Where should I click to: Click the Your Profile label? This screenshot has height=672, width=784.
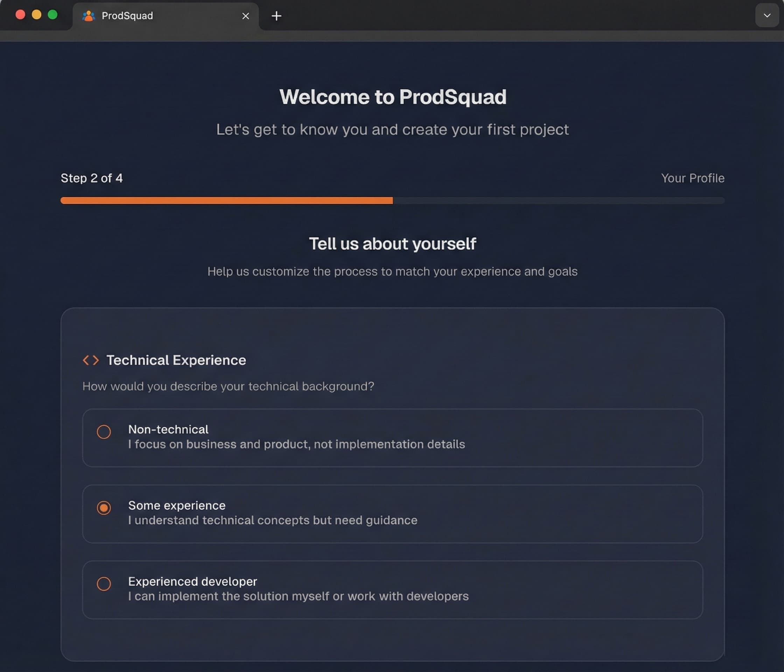click(693, 178)
